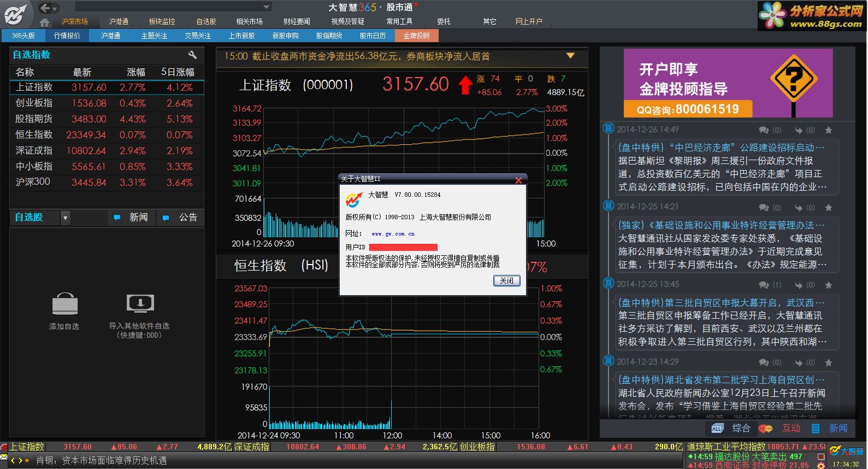
Task: Click share arrow icon on 14:49 news post
Action: 798,130
